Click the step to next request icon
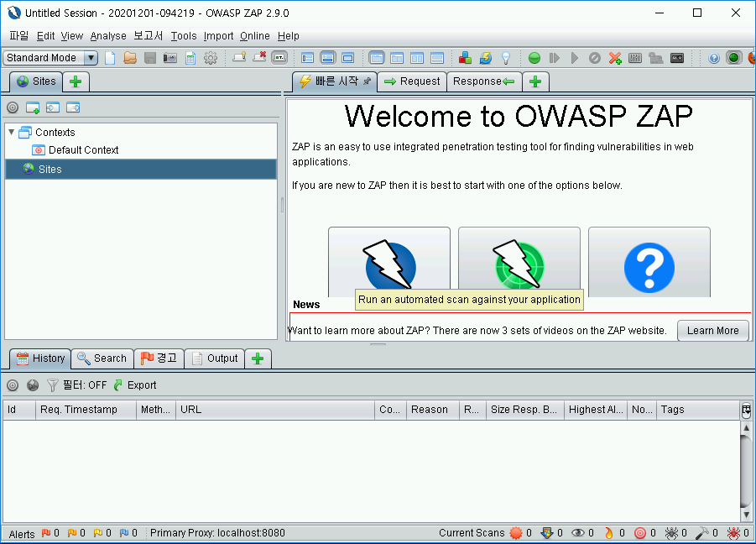The height and width of the screenshot is (544, 756). [555, 58]
